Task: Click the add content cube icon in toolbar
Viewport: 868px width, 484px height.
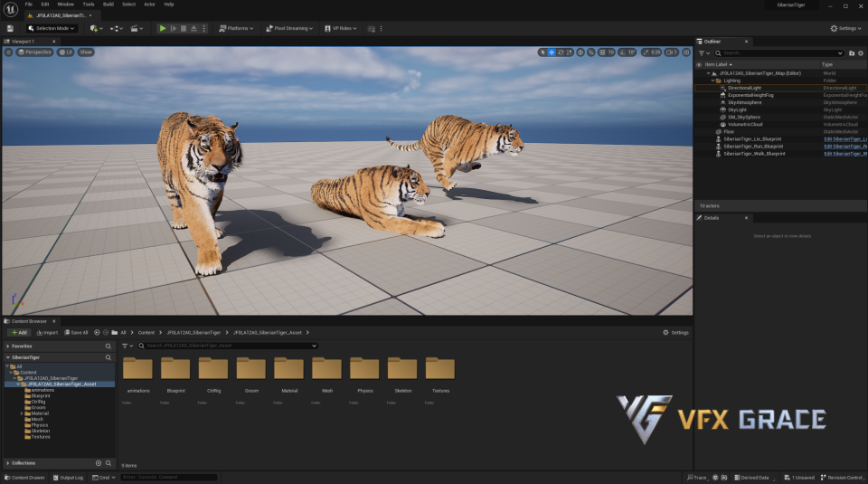Action: tap(94, 28)
